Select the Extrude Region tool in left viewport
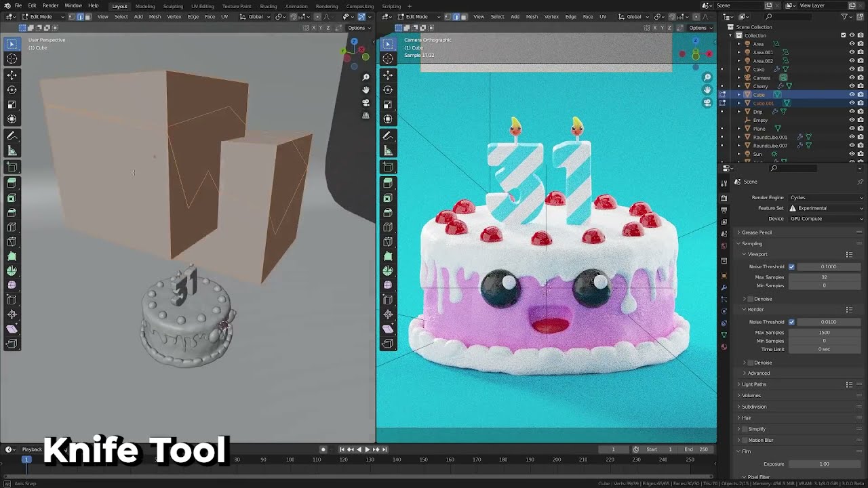 12,184
